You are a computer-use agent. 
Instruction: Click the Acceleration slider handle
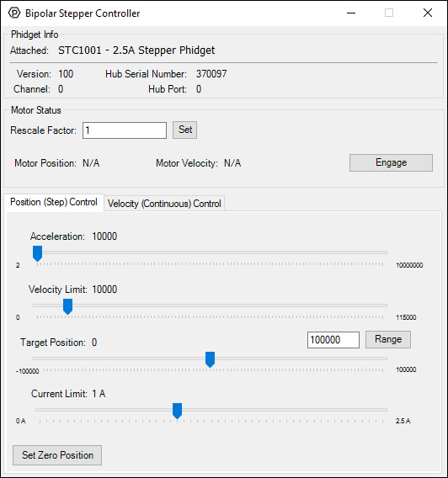click(38, 253)
